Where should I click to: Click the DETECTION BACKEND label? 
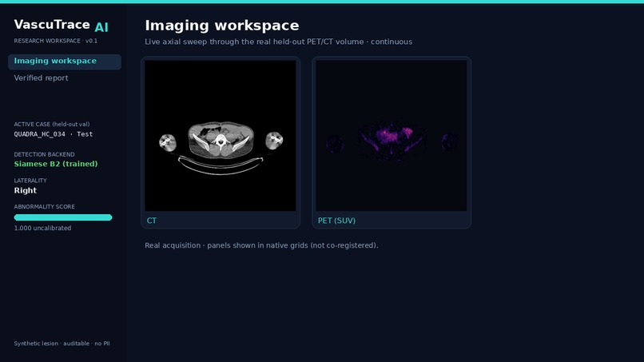pos(45,154)
